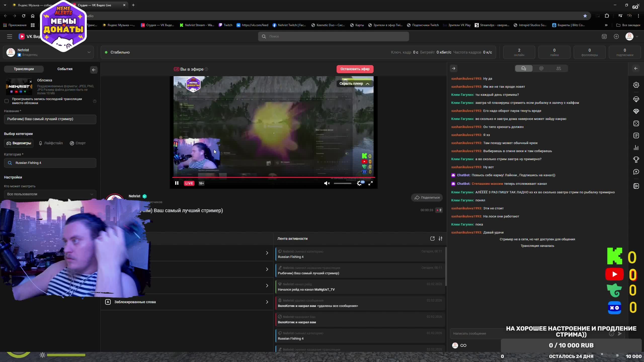Unmute the player volume icon
The image size is (644, 362).
point(327,184)
